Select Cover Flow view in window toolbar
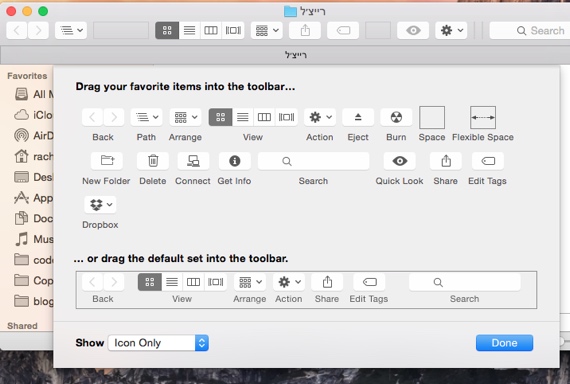The height and width of the screenshot is (384, 570). [x=233, y=30]
